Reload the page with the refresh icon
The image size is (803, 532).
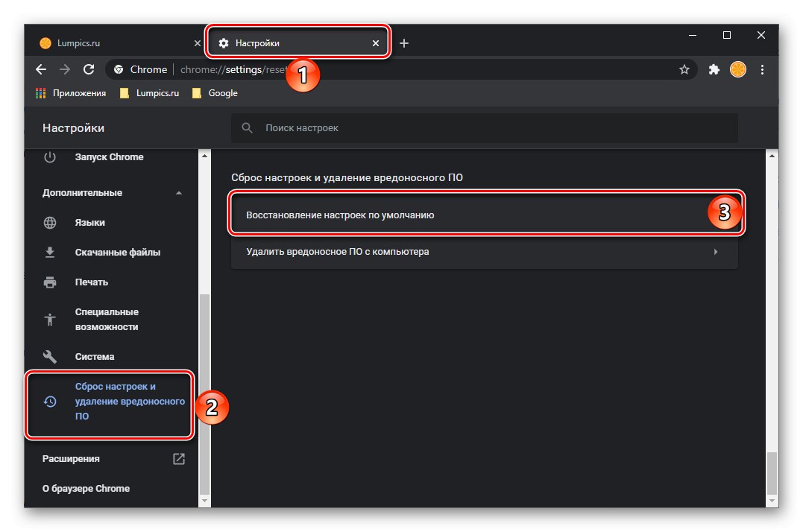[x=89, y=69]
